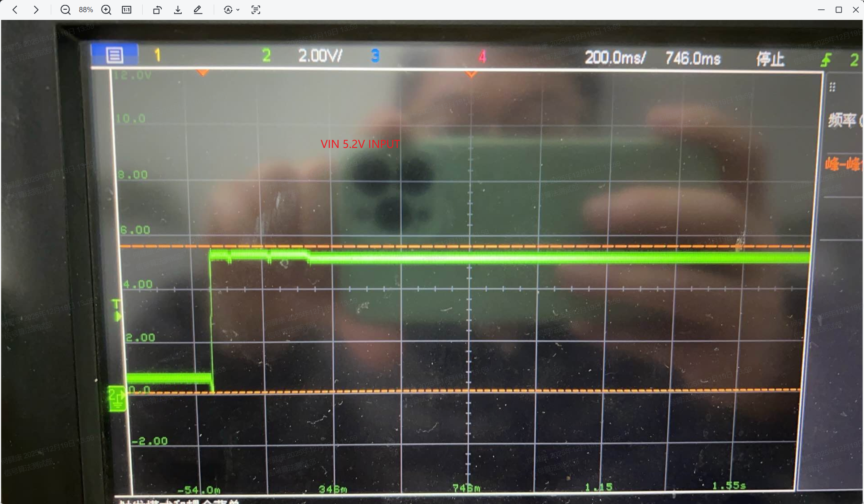This screenshot has width=864, height=504.
Task: Go to the next image
Action: coord(36,10)
